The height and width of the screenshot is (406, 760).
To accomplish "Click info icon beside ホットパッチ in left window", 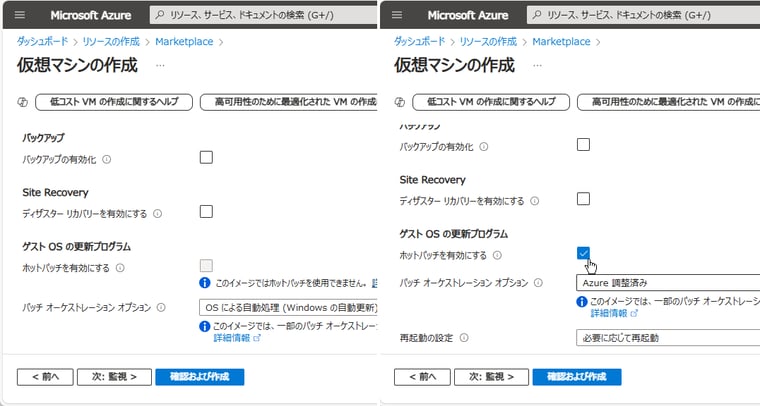I will pyautogui.click(x=120, y=268).
